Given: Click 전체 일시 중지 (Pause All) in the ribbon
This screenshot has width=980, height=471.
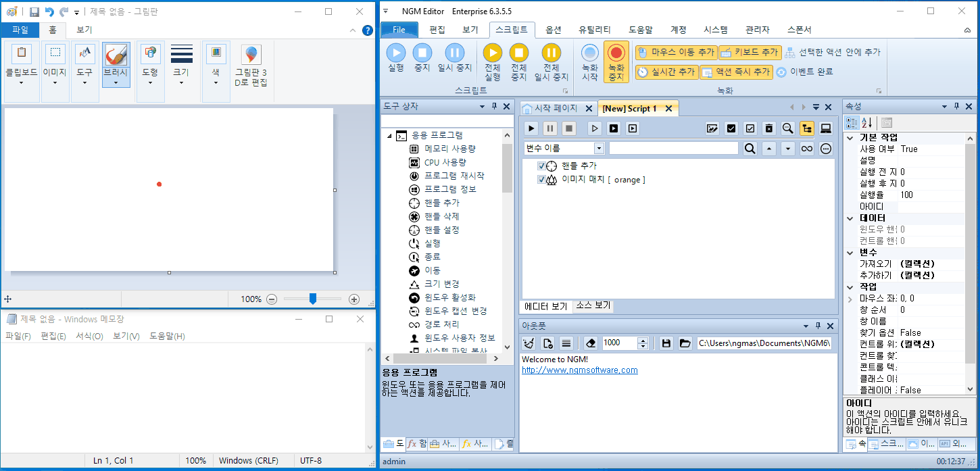Looking at the screenshot, I should 552,62.
